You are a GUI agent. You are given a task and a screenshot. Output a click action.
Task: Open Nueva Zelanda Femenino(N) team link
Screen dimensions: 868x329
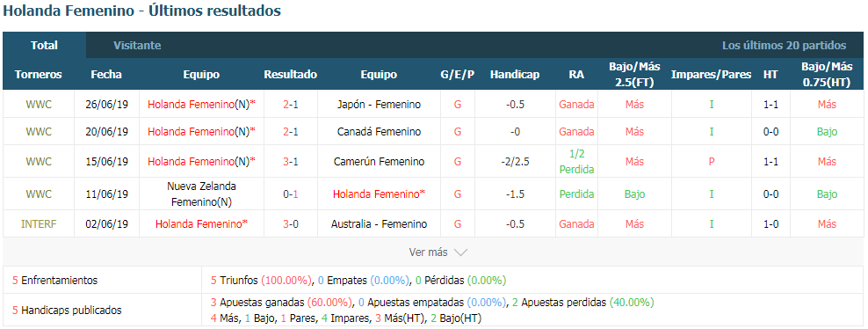coord(201,194)
